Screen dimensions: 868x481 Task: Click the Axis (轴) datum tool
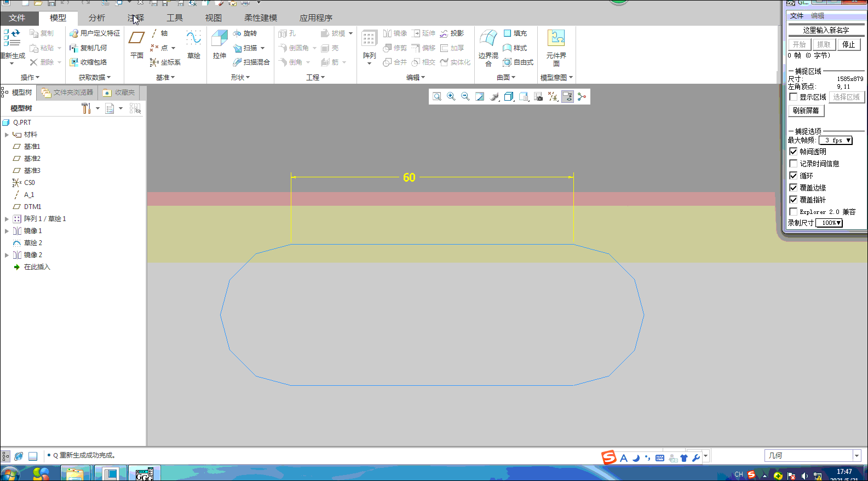pos(159,33)
